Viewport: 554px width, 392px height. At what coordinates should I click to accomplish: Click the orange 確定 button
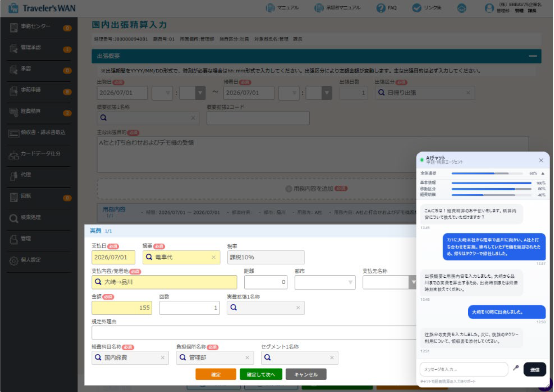click(216, 374)
